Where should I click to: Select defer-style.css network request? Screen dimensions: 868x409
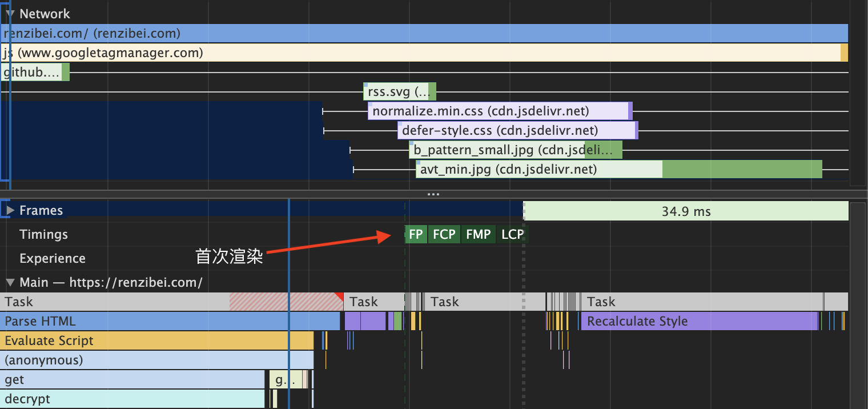[516, 131]
